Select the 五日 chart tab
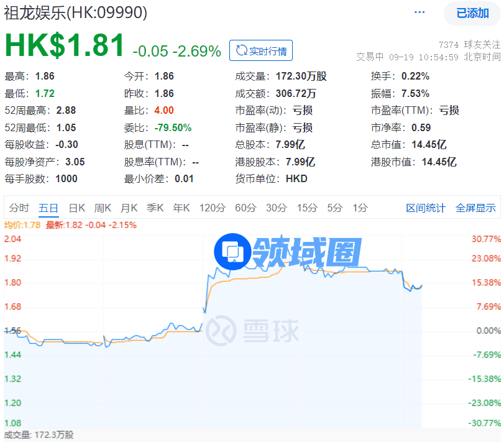Image resolution: width=504 pixels, height=442 pixels. point(48,208)
